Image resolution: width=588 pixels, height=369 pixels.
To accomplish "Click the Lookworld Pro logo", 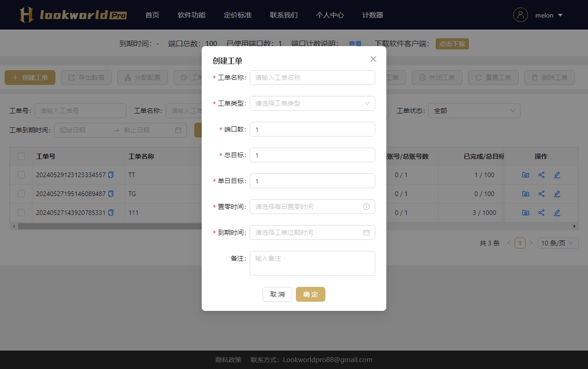I will [73, 15].
